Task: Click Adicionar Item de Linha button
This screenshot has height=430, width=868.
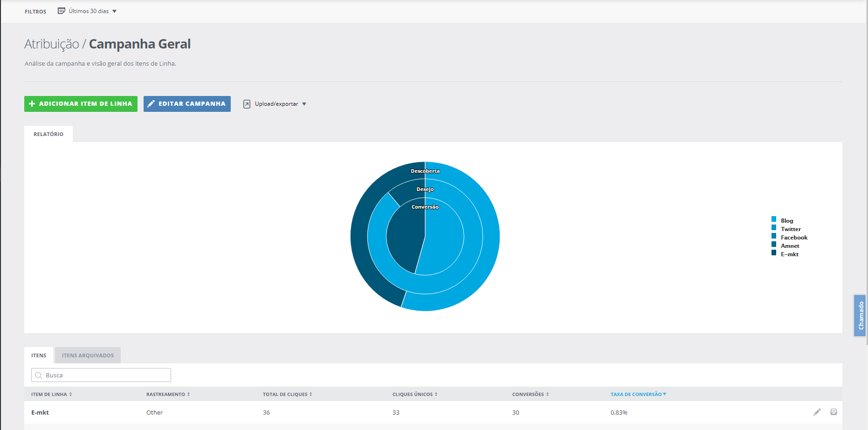Action: coord(81,104)
